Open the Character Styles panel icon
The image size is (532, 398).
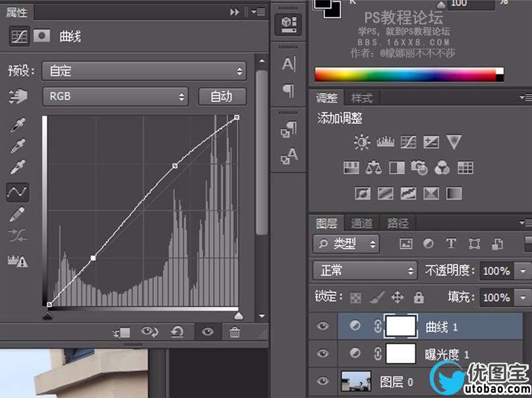[289, 156]
